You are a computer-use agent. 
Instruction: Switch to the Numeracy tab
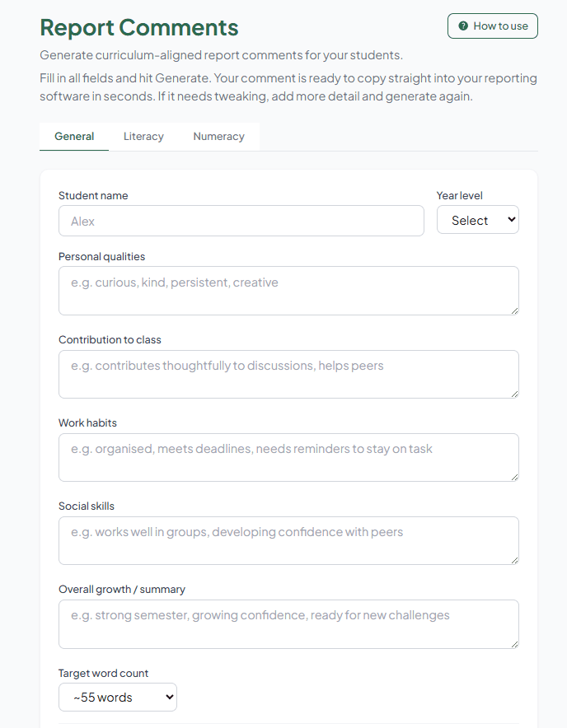pos(218,136)
